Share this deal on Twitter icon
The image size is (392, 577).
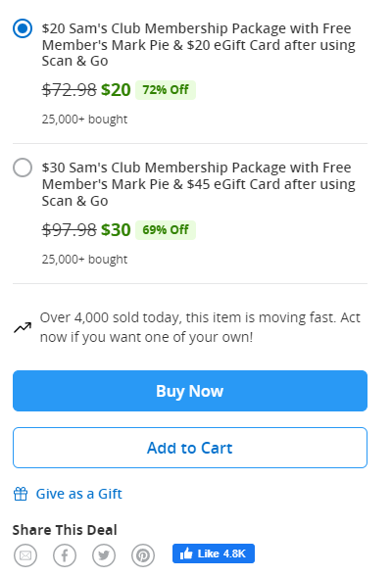coord(104,555)
